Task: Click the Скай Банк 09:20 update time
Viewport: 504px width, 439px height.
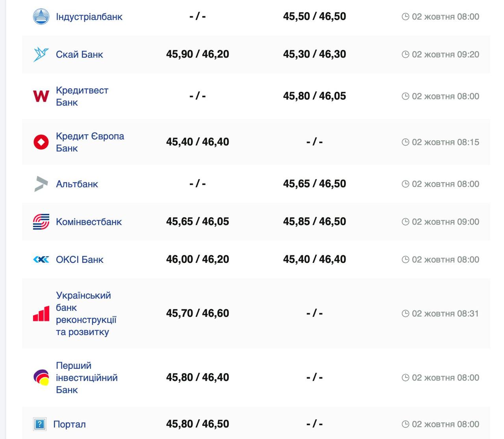Action: click(x=445, y=54)
